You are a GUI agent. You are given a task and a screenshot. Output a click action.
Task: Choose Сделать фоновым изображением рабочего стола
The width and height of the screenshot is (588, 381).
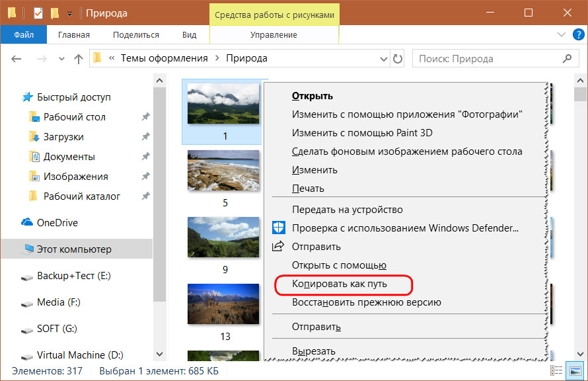click(x=408, y=151)
